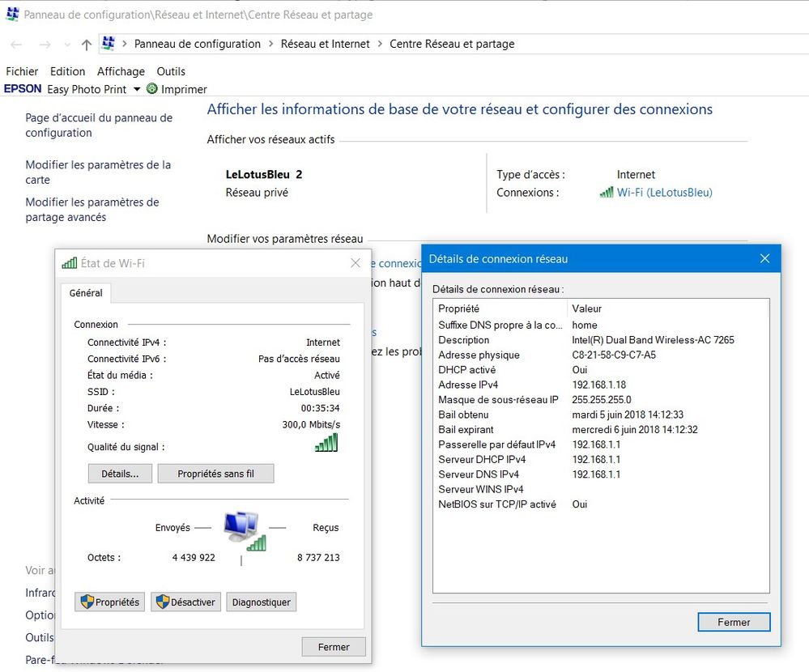Open the recent locations dropdown arrow
The height and width of the screenshot is (672, 809).
click(67, 45)
